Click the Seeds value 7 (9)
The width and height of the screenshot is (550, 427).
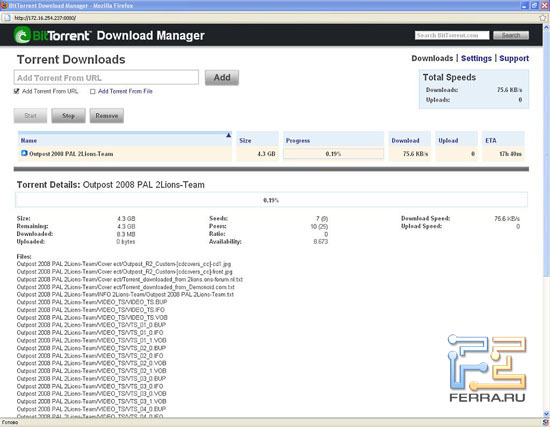(x=322, y=219)
